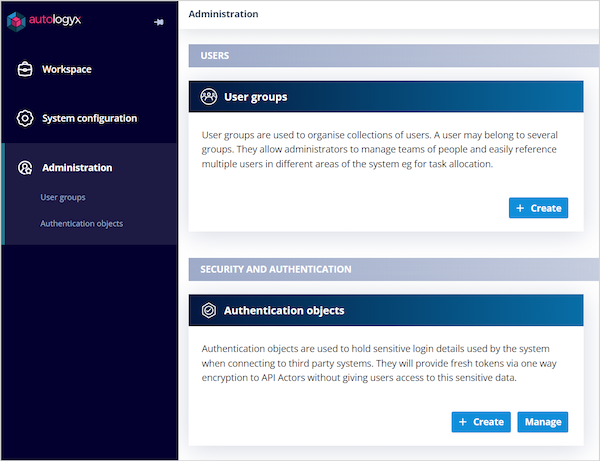Click the Authentication objects description paragraph
Image resolution: width=600 pixels, height=461 pixels.
[379, 363]
